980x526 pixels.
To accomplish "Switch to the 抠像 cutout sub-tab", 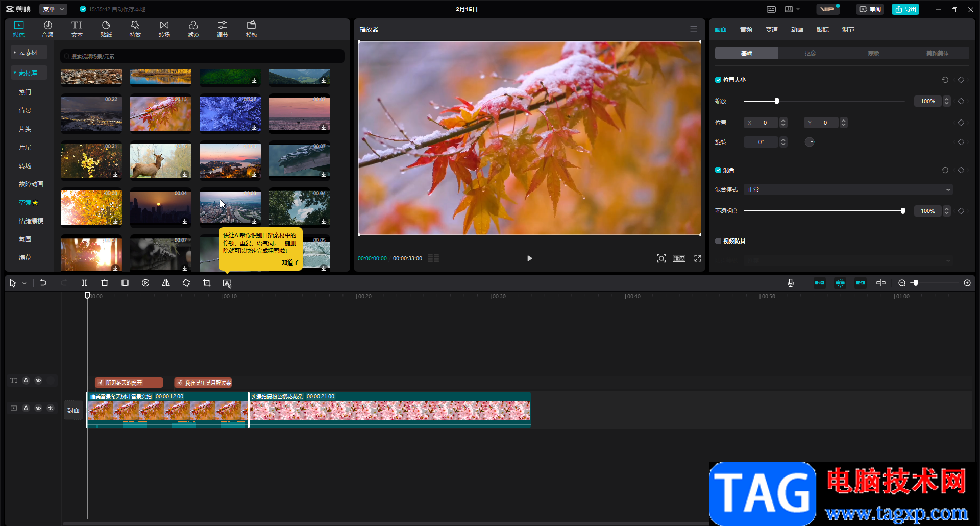I will pos(810,53).
